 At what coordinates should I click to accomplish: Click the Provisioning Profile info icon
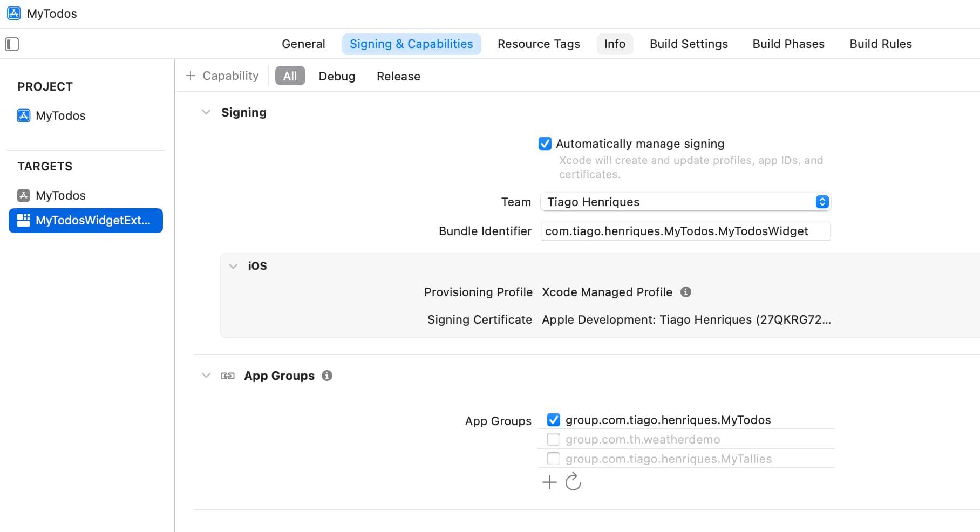(x=686, y=292)
